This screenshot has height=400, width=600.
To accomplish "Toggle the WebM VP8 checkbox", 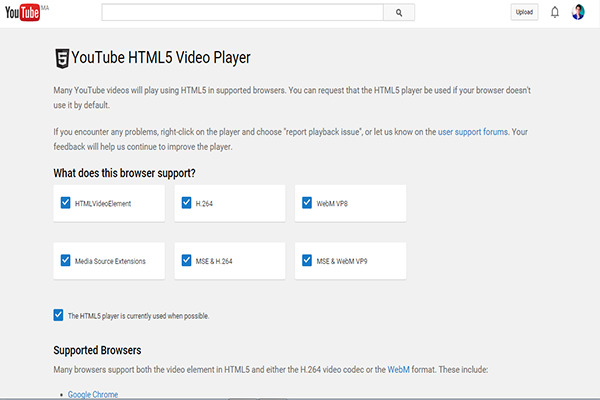I will (307, 203).
